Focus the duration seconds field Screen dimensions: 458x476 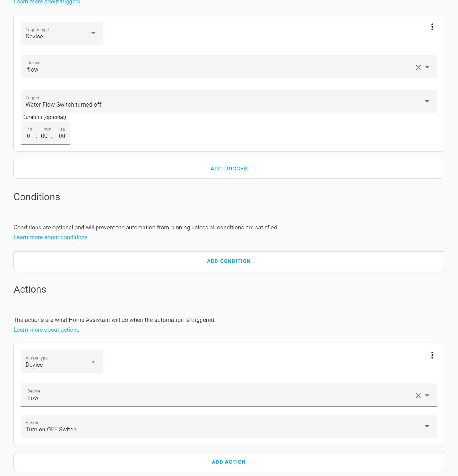62,136
